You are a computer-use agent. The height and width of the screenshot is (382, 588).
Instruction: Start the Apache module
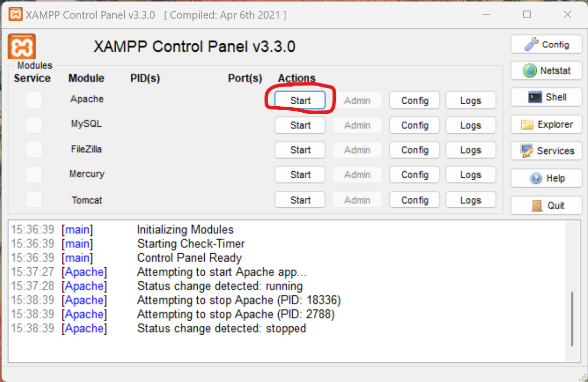300,100
